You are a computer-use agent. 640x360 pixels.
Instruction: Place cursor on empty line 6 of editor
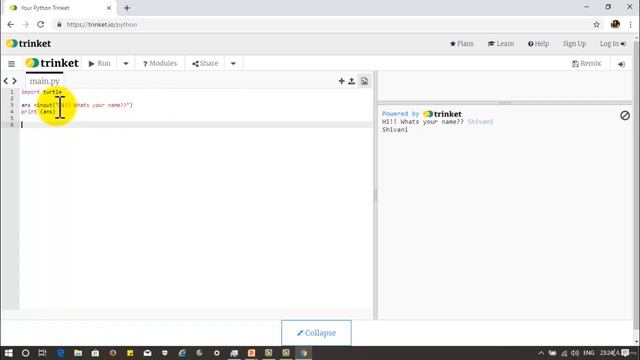(196, 124)
